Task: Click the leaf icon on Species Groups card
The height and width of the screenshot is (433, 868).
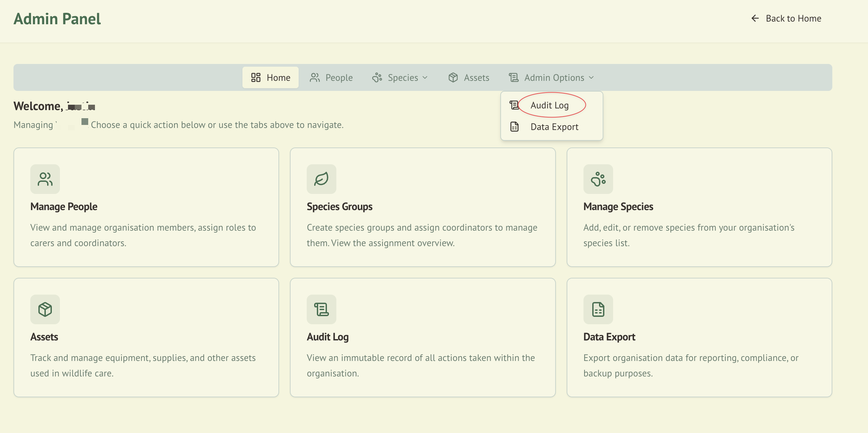Action: tap(321, 179)
